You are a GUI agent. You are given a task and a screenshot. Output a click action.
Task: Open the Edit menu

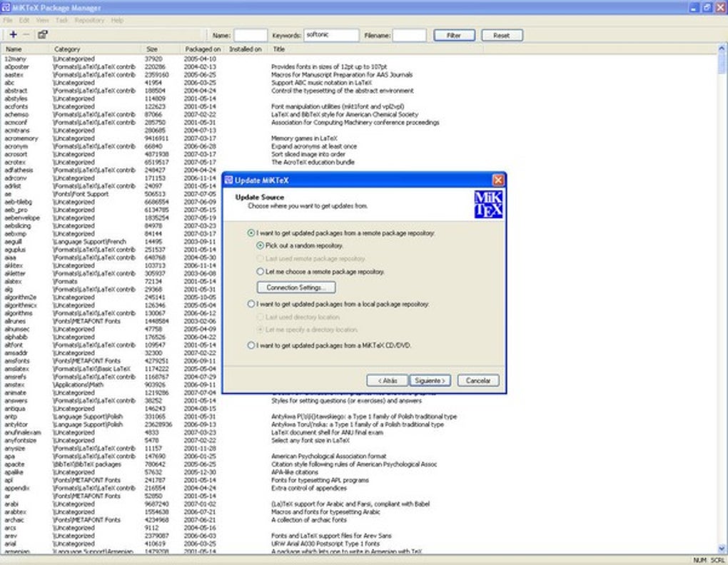24,21
